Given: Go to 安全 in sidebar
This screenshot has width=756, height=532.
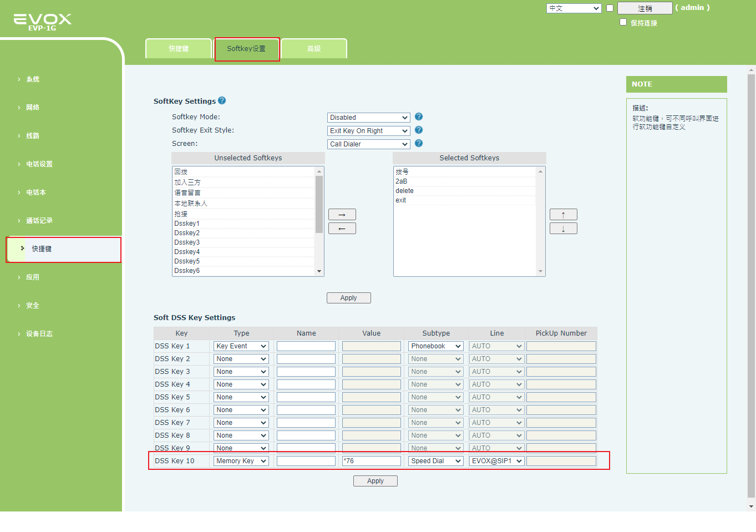Looking at the screenshot, I should [33, 306].
